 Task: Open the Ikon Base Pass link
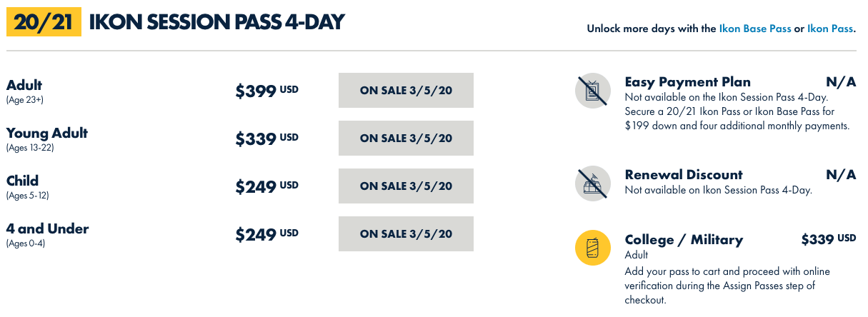click(x=755, y=29)
